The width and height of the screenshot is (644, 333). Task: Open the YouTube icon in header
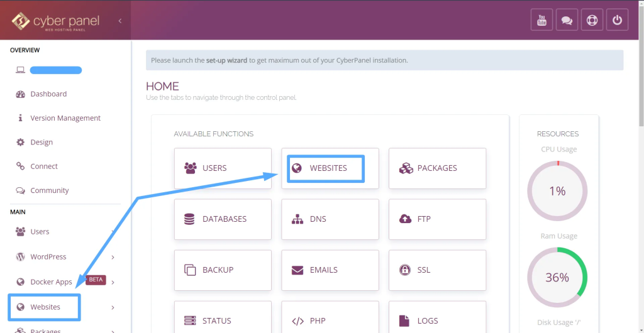[x=541, y=20]
